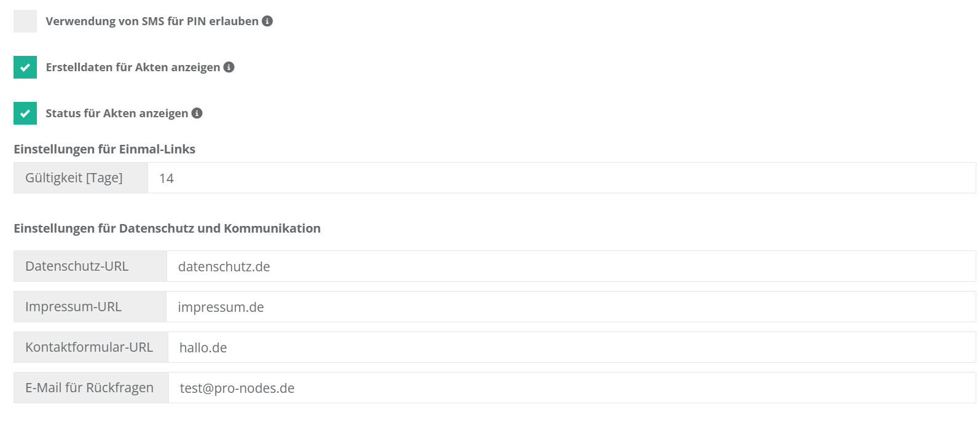
Task: Click the 'Kontaktformular-URL' field label
Action: [89, 347]
